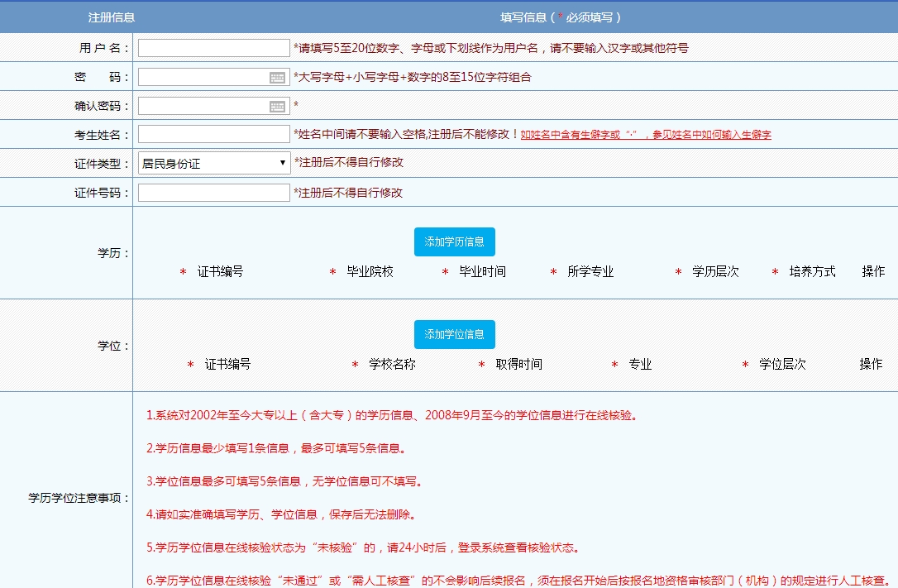
Task: Click the 学位层次 column header
Action: (x=782, y=365)
